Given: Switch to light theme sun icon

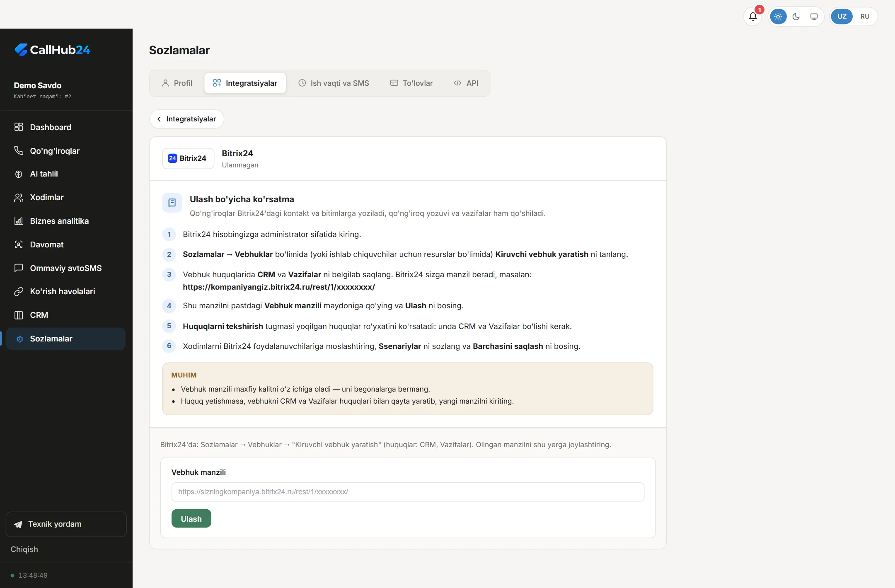Looking at the screenshot, I should tap(778, 17).
